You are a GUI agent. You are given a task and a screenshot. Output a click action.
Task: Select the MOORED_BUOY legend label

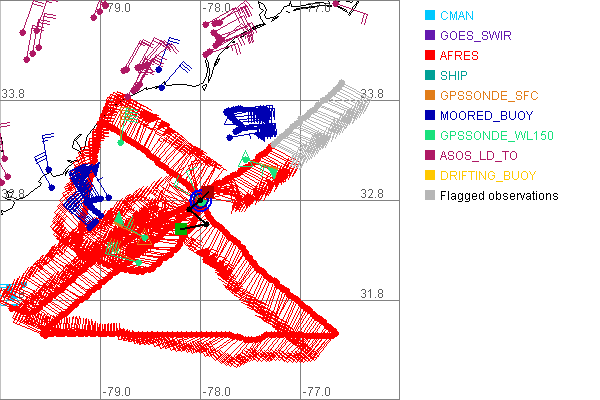point(487,116)
